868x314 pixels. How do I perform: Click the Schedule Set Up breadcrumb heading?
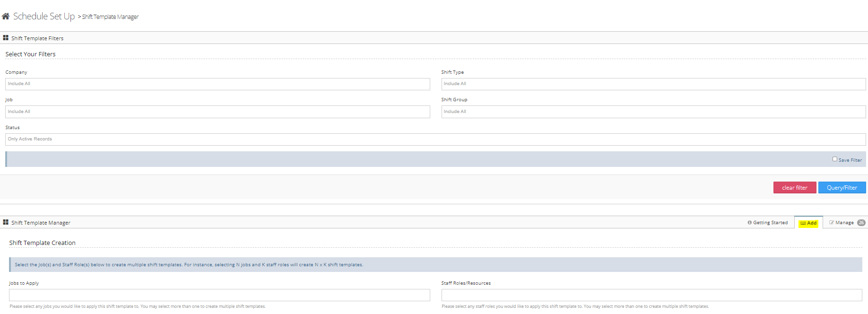click(44, 17)
